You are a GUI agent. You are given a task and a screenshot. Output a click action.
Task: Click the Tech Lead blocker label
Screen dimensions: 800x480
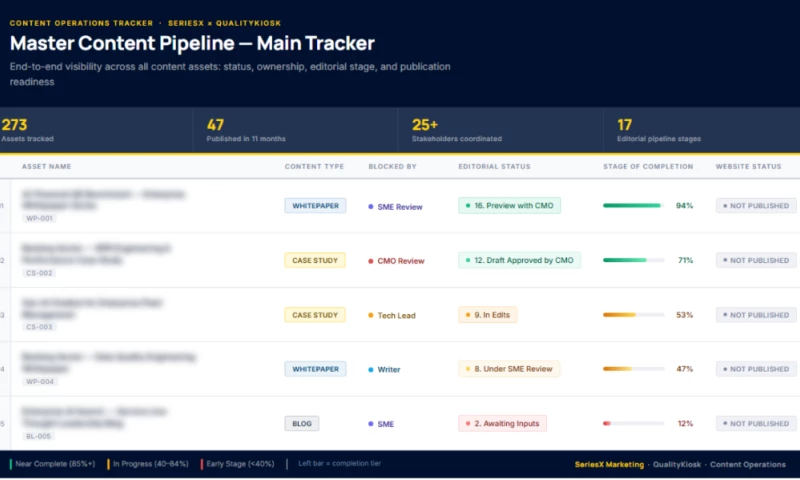[x=392, y=315]
